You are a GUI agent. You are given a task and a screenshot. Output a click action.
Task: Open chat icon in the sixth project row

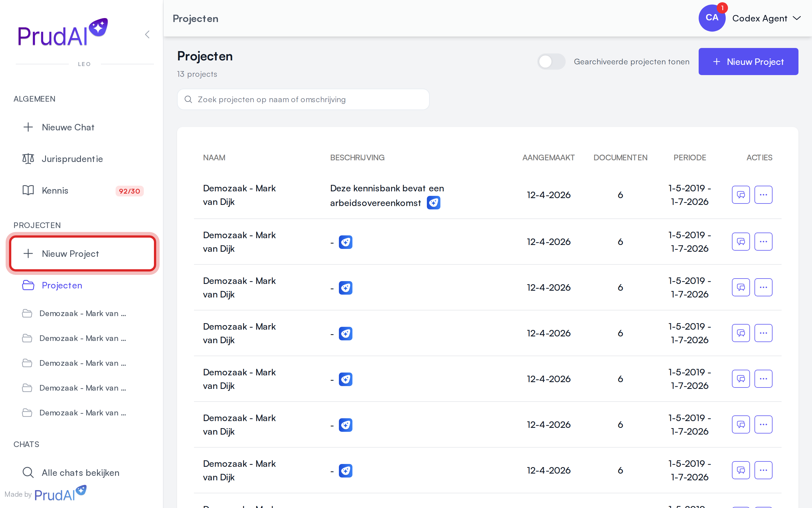tap(741, 424)
